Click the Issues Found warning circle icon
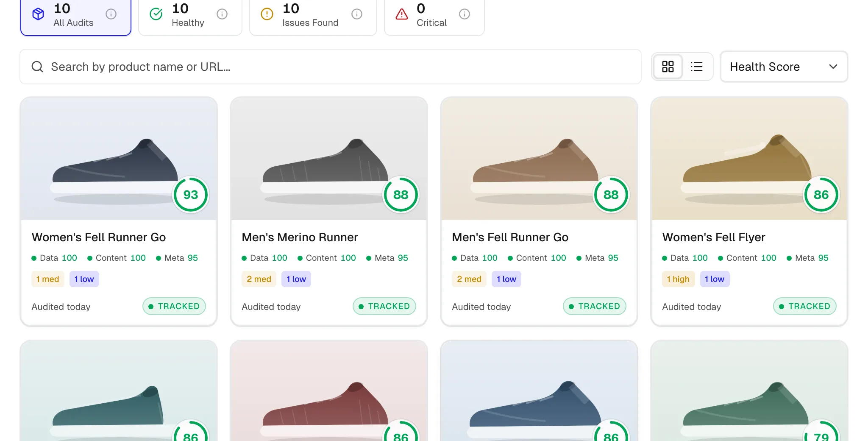The image size is (868, 441). click(x=267, y=14)
